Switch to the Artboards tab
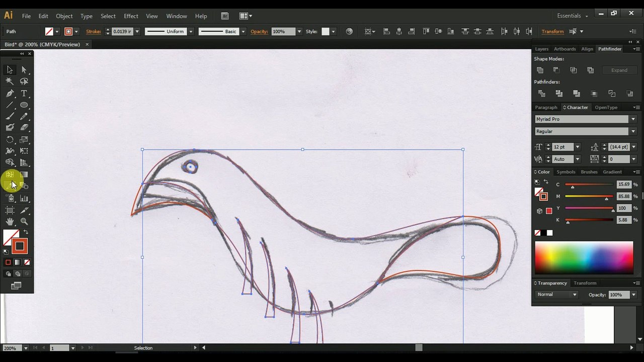 coord(565,49)
